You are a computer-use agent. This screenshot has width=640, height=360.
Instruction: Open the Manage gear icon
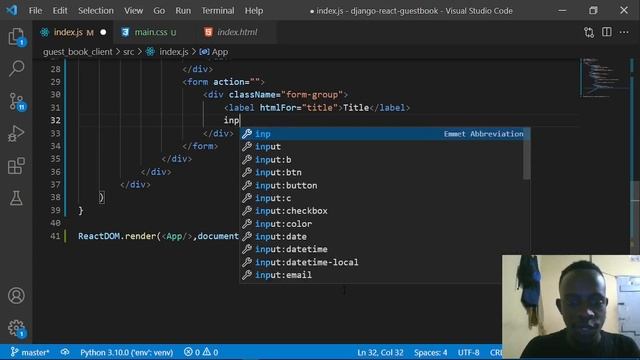coord(16,328)
